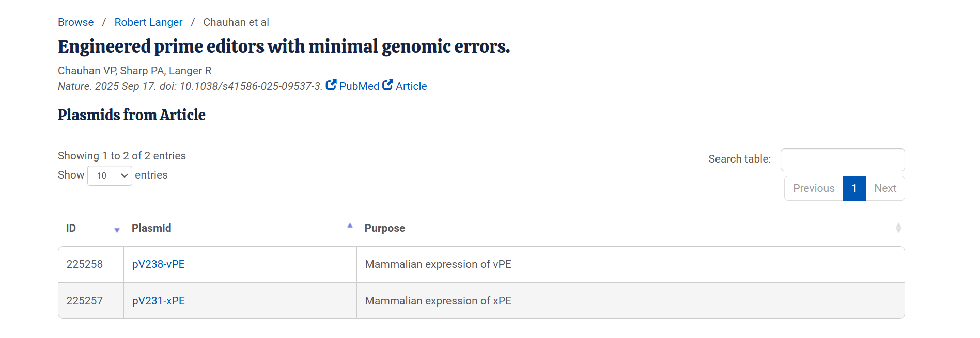This screenshot has height=338, width=980.
Task: Click the Purpose column sort arrows
Action: tap(898, 228)
